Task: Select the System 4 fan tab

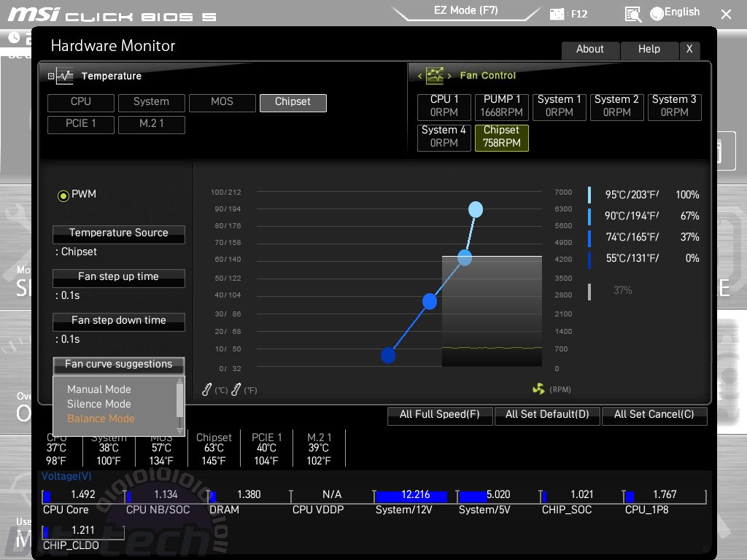Action: pyautogui.click(x=444, y=138)
